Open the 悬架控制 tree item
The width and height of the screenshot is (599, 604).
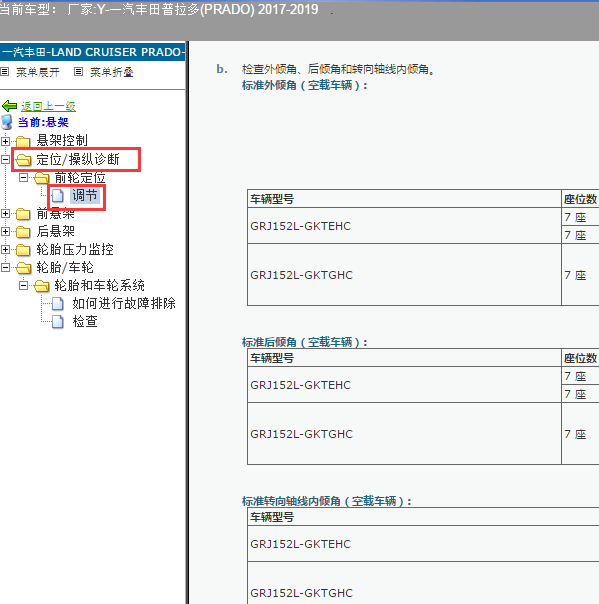[x=62, y=140]
